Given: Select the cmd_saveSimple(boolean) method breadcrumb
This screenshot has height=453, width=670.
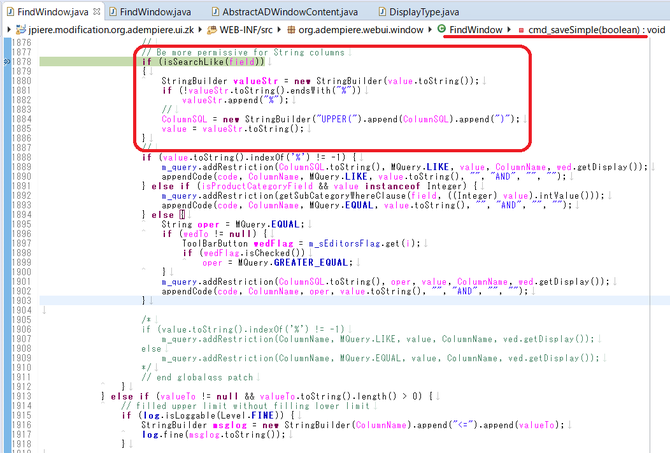Looking at the screenshot, I should point(592,29).
